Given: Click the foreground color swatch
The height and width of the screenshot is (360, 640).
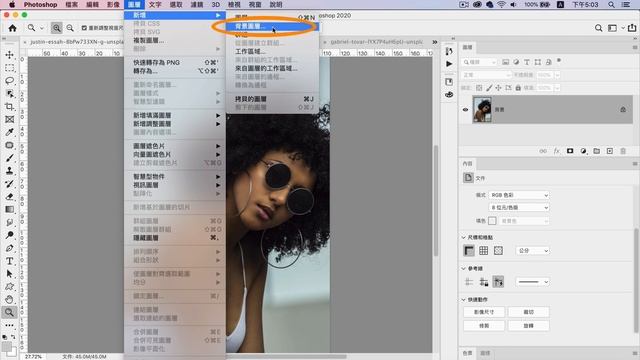Looking at the screenshot, I should coord(7,347).
